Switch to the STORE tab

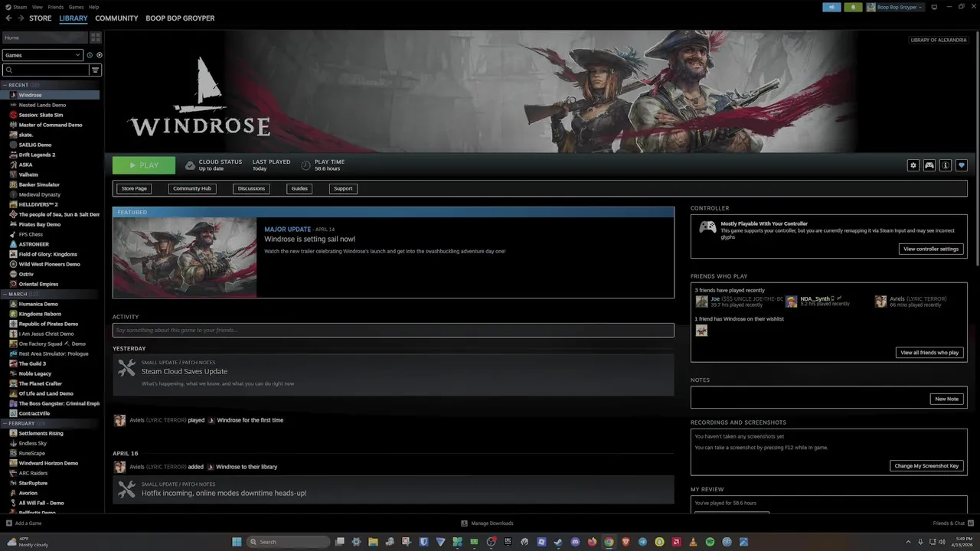41,18
